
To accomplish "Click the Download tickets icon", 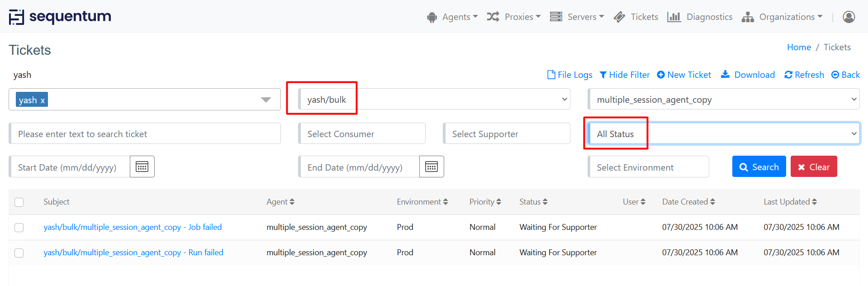I will [x=725, y=74].
